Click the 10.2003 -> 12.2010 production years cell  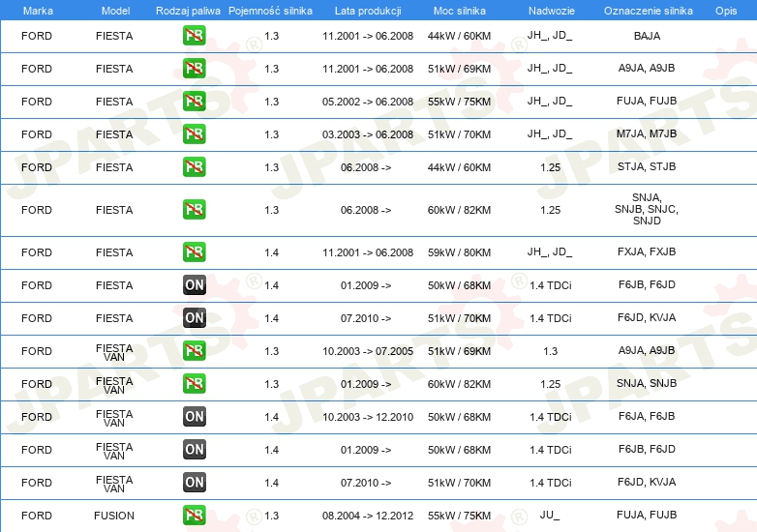tap(368, 417)
